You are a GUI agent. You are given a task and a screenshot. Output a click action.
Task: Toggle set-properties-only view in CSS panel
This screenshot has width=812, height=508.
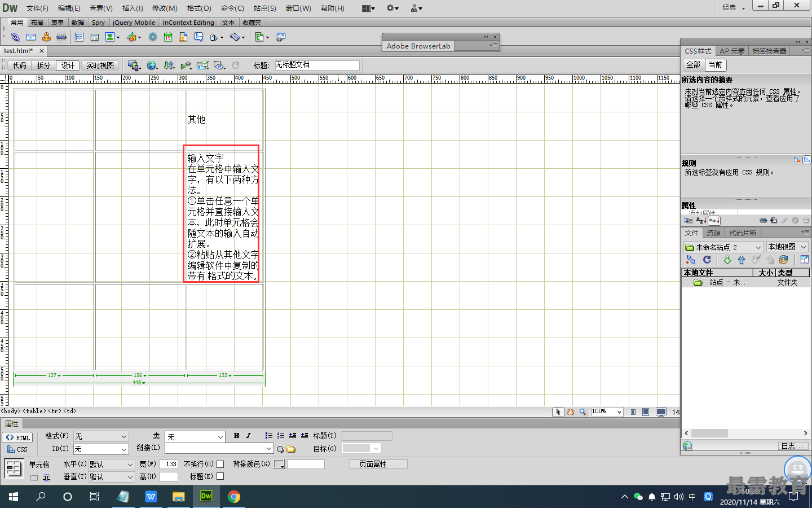coord(714,221)
